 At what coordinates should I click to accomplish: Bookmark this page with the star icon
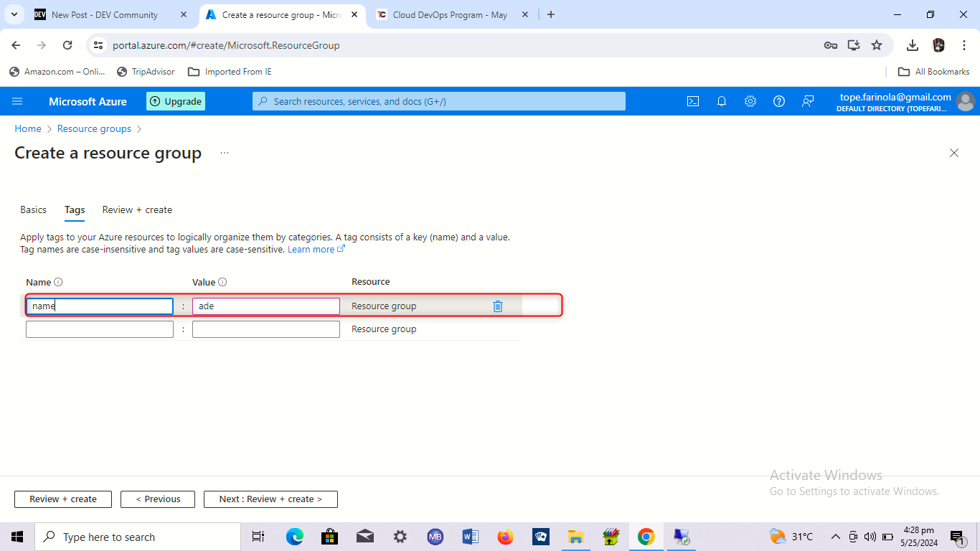tap(877, 45)
